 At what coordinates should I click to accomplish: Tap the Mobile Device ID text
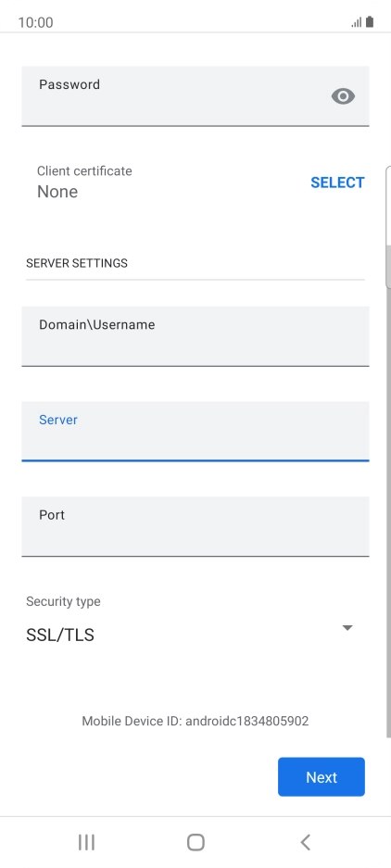pos(195,721)
